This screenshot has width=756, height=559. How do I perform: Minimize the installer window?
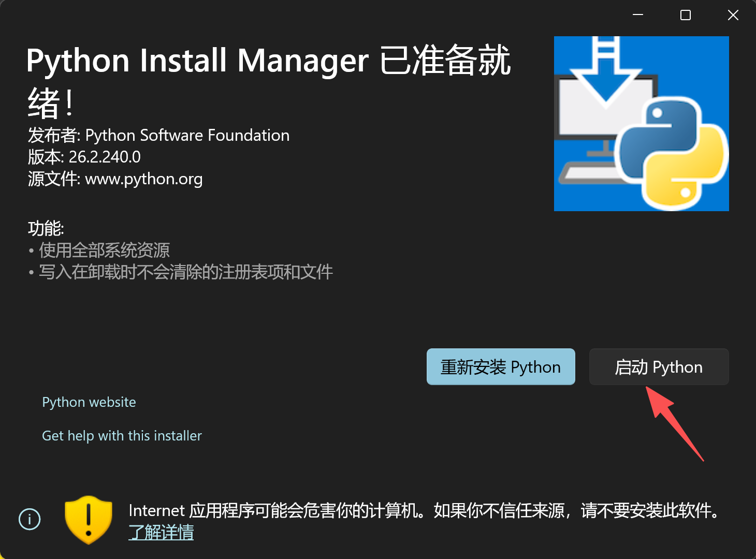[638, 15]
